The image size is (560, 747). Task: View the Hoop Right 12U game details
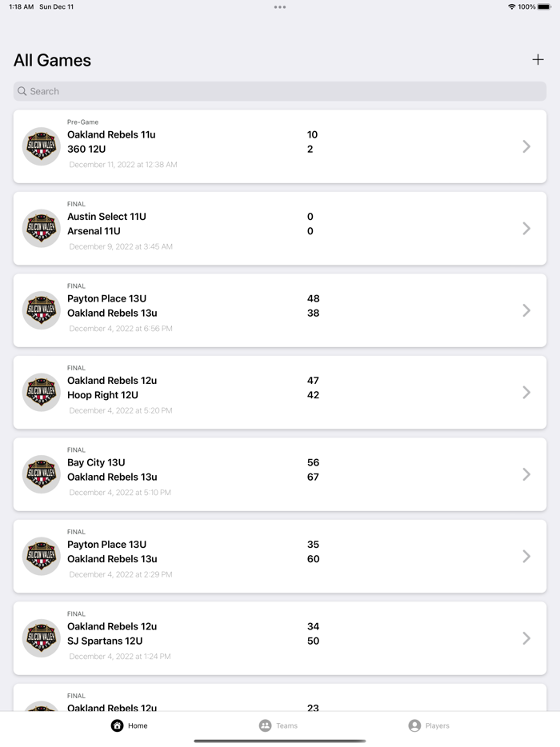pos(280,392)
